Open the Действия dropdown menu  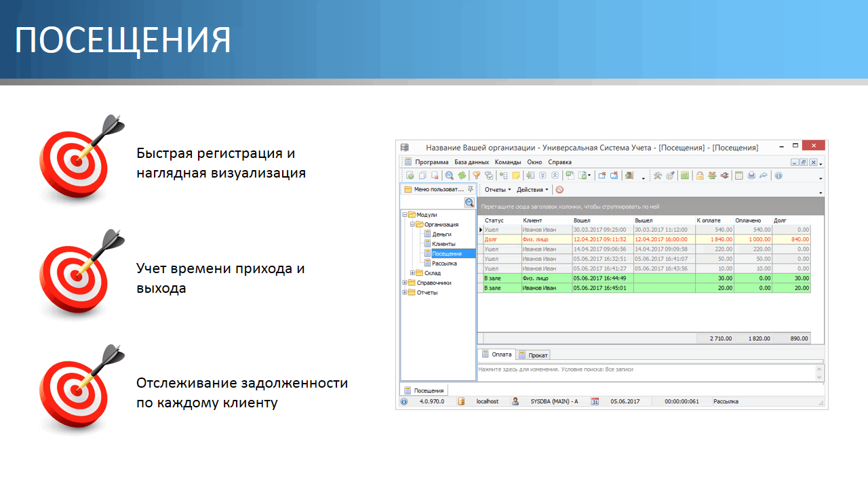click(532, 190)
